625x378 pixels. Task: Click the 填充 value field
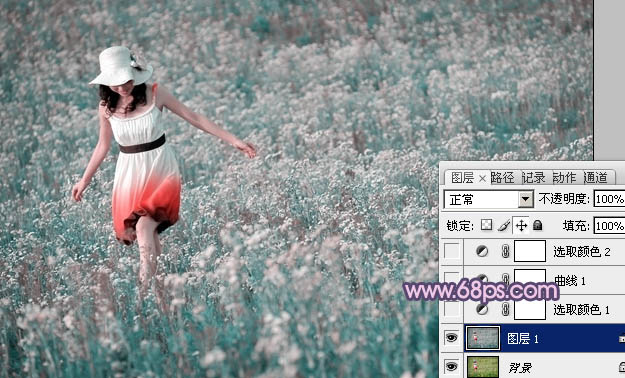click(609, 226)
